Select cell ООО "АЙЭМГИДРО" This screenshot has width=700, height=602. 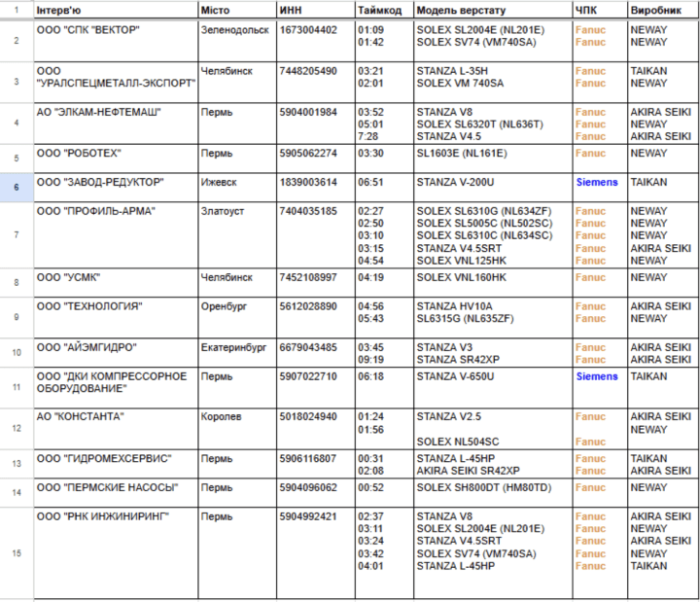pos(116,353)
